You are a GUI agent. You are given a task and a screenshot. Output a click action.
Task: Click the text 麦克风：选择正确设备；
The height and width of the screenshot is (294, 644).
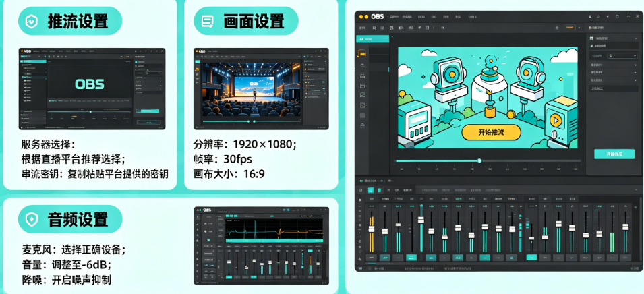point(74,249)
